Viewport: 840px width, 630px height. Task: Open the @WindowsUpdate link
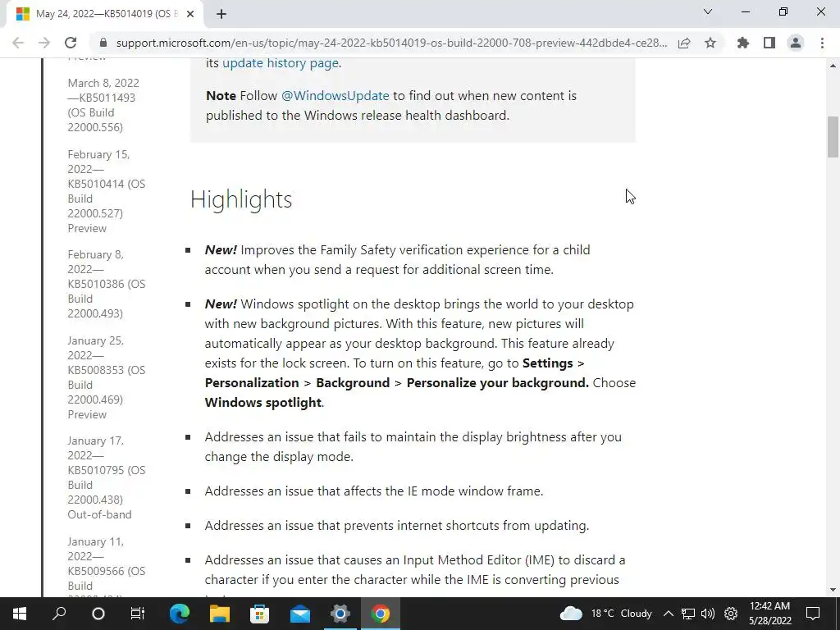[336, 96]
